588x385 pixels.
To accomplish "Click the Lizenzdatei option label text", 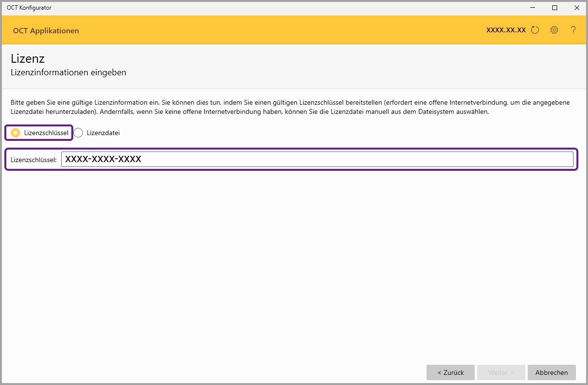I will 103,133.
